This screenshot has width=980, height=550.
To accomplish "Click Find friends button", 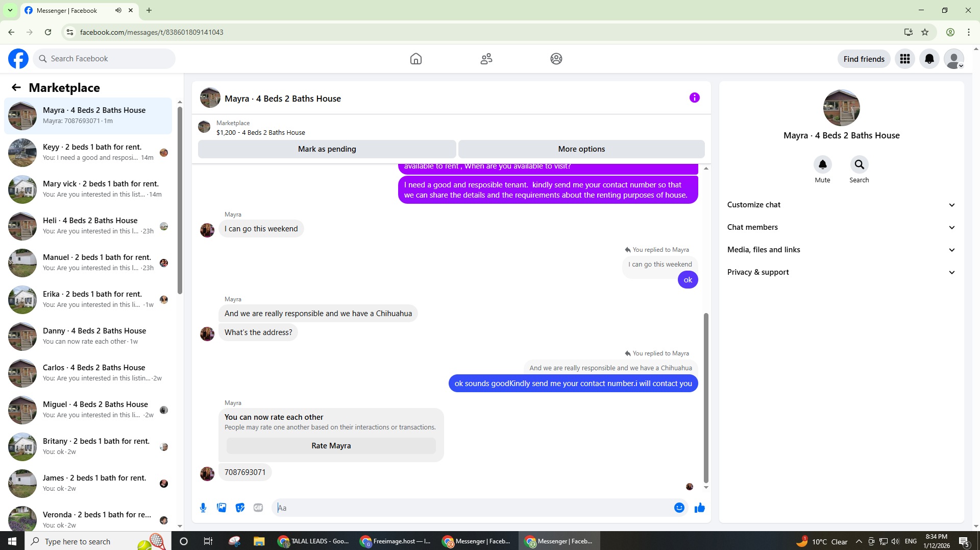I will click(864, 59).
